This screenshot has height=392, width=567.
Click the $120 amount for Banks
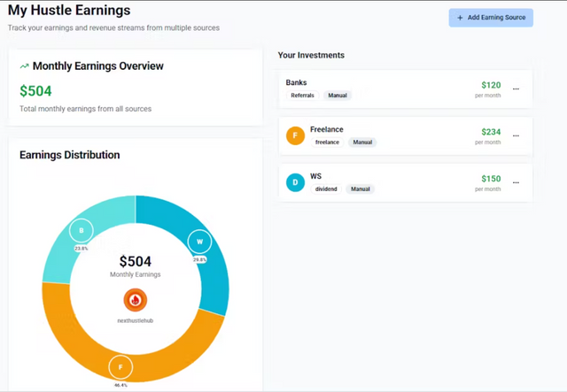pyautogui.click(x=491, y=85)
